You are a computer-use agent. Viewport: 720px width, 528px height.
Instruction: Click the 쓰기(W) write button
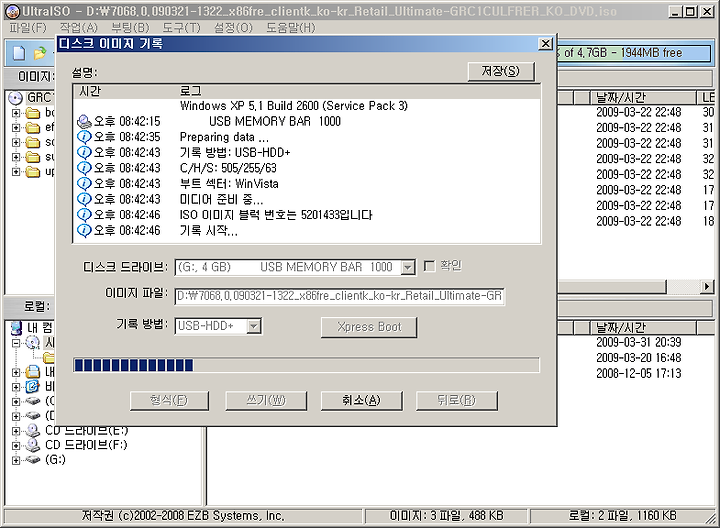[266, 400]
